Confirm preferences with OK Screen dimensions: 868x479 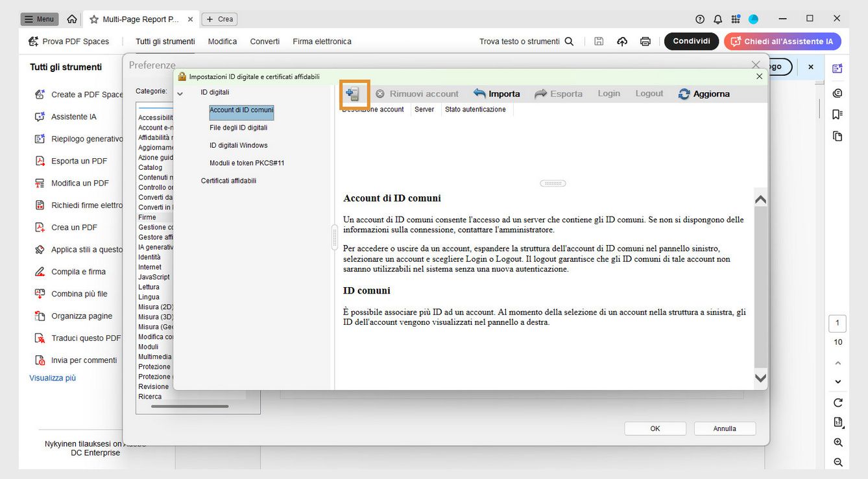[655, 428]
